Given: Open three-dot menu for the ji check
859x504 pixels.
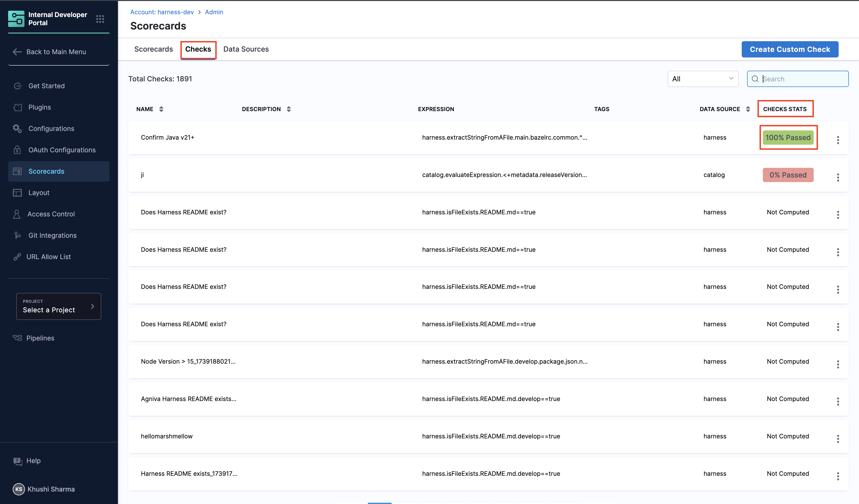Looking at the screenshot, I should pos(838,177).
